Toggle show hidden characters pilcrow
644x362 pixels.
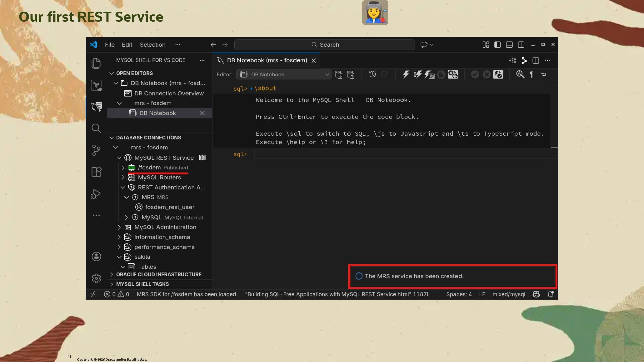[x=532, y=74]
